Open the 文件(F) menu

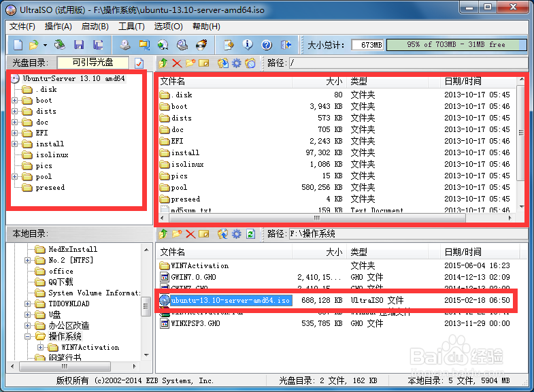tap(22, 27)
